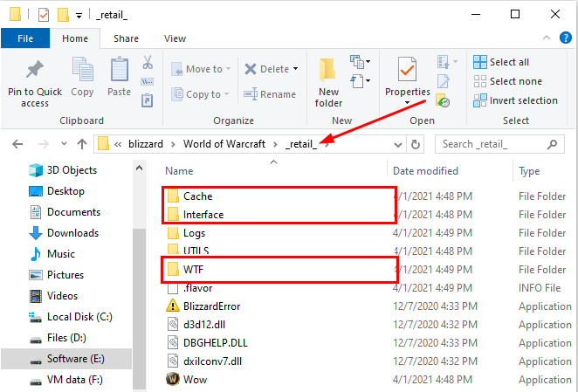Open Videos in navigation pane
578x392 pixels.
click(x=53, y=296)
